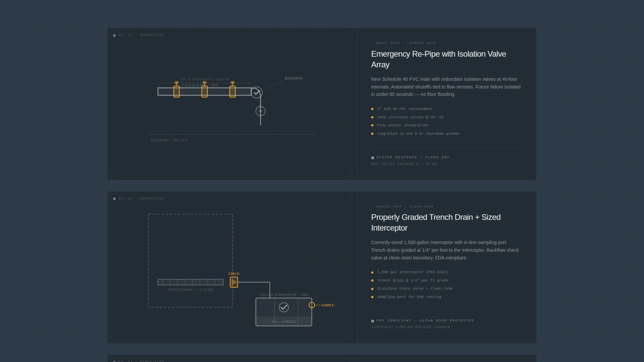Click the '200'-0" MAIN RUN — SCH-40' dimension label
Image resolution: width=644 pixels, height=362 pixels.
point(204,79)
